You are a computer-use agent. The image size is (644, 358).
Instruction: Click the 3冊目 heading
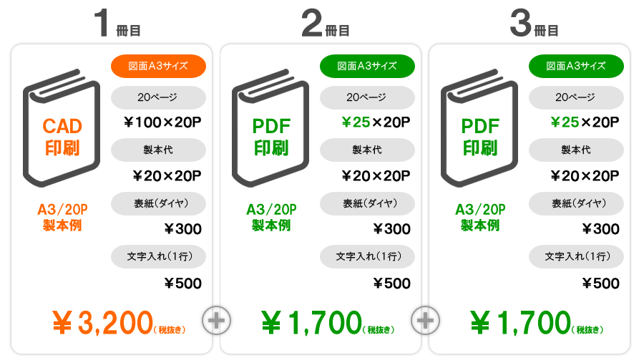pos(535,24)
